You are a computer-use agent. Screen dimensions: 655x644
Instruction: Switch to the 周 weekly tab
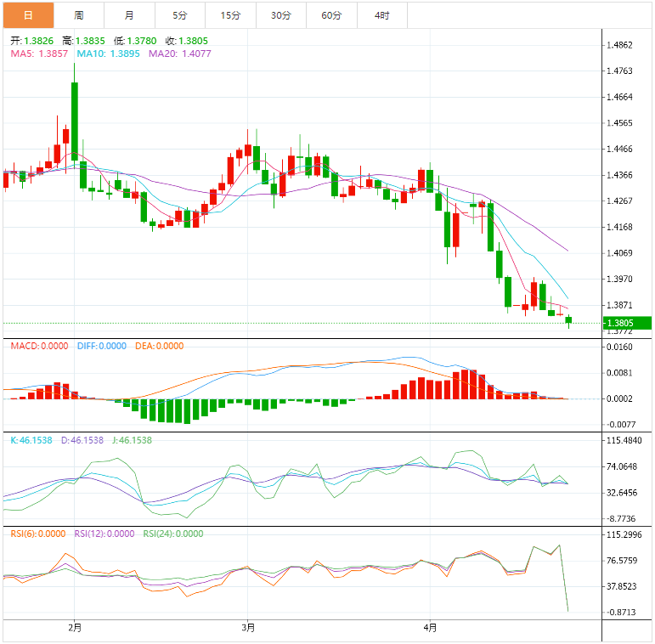coord(79,15)
